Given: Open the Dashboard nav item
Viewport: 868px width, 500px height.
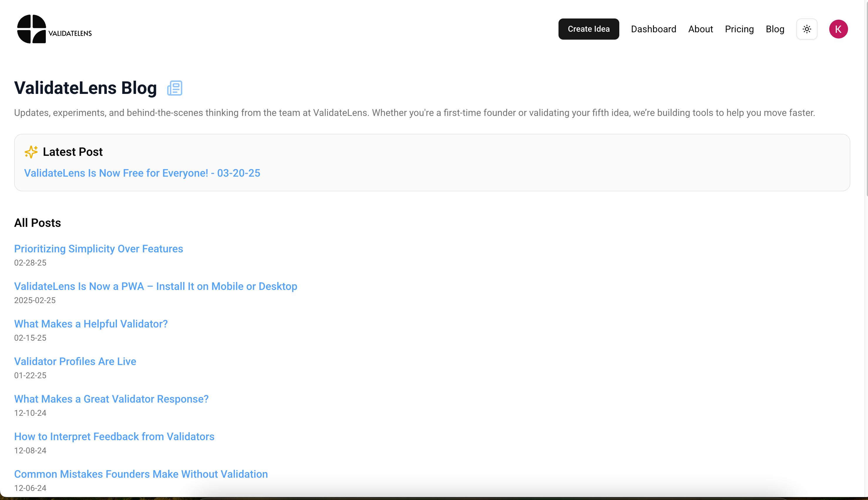Looking at the screenshot, I should click(653, 29).
